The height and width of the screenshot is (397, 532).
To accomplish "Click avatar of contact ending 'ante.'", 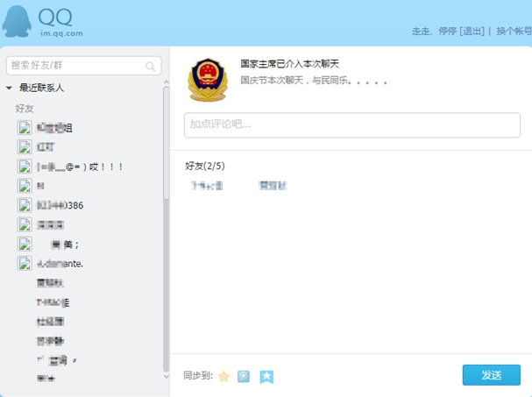I will point(25,263).
